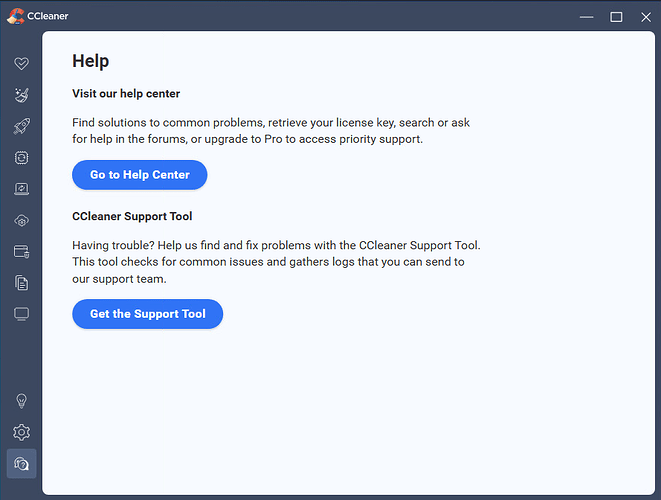Select the Help chat bubble icon

(21, 464)
